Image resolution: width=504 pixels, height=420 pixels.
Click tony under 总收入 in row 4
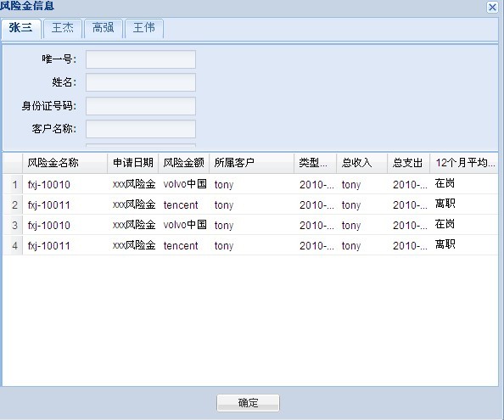click(351, 246)
